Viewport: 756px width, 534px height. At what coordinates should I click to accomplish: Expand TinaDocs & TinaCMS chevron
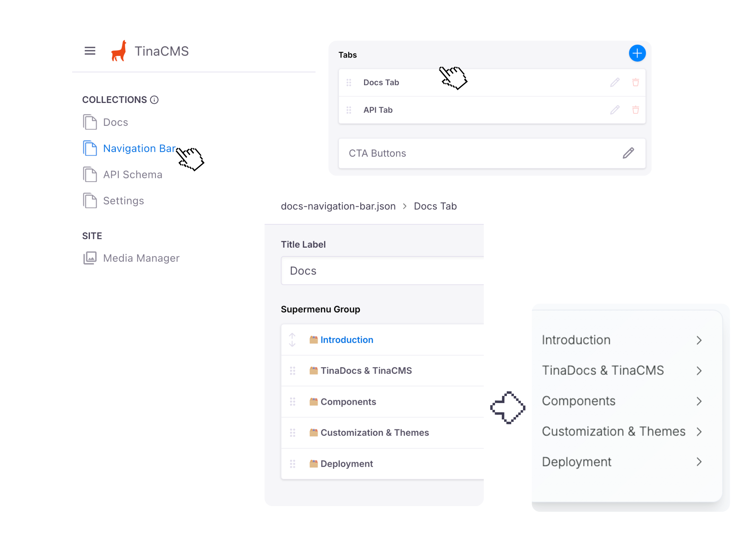[x=699, y=371]
